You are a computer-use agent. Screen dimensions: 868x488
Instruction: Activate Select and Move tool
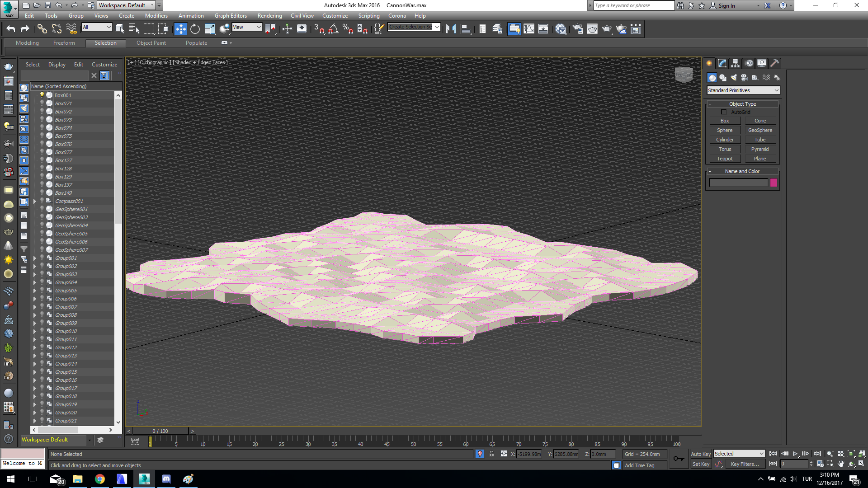[x=180, y=29]
